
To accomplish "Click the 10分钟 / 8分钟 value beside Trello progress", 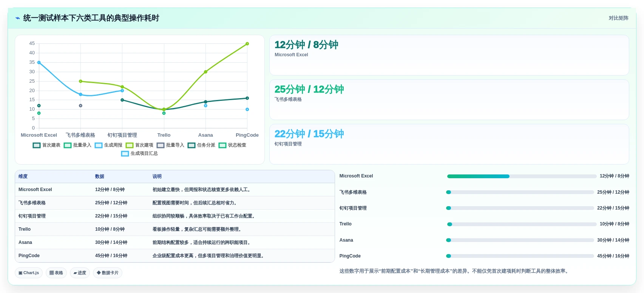I will click(x=615, y=224).
